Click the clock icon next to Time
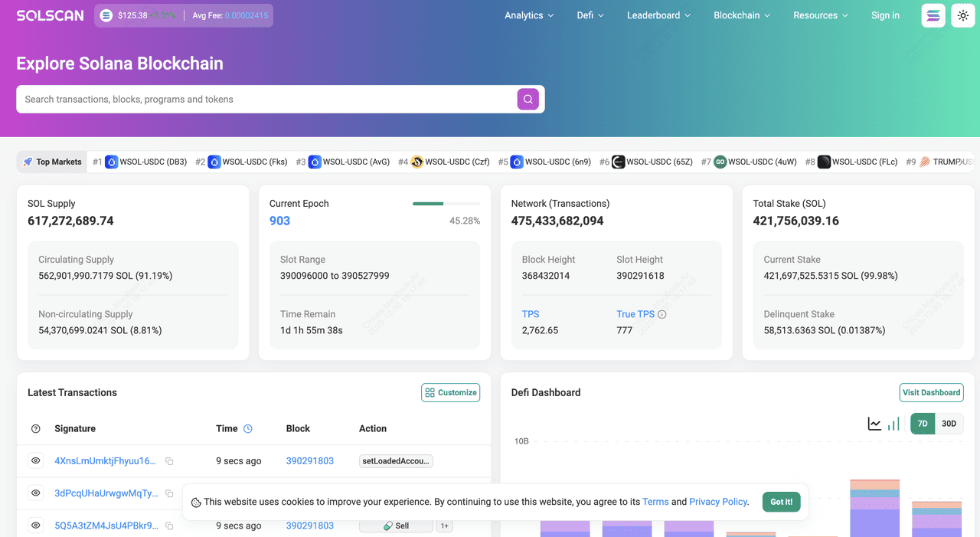Viewport: 980px width, 537px height. tap(248, 429)
